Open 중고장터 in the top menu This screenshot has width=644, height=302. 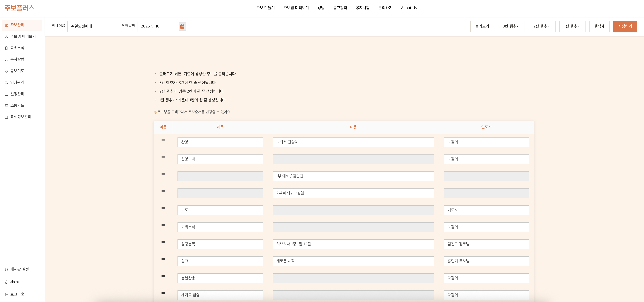click(340, 8)
